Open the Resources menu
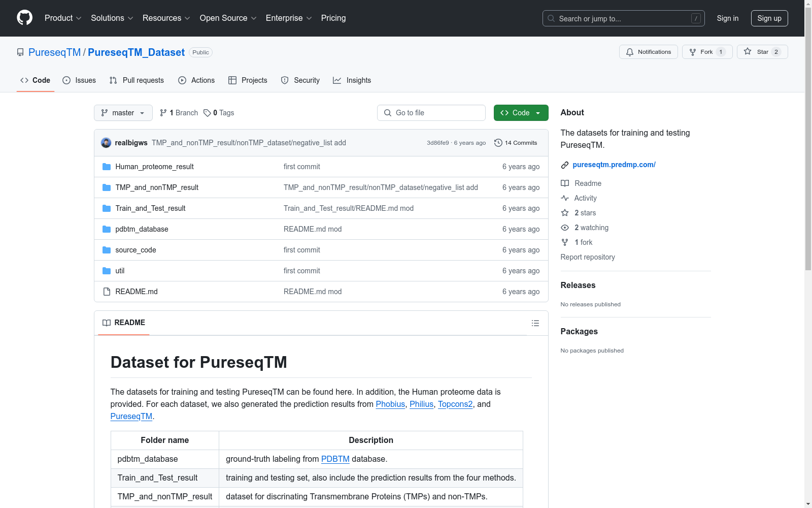 [x=166, y=18]
